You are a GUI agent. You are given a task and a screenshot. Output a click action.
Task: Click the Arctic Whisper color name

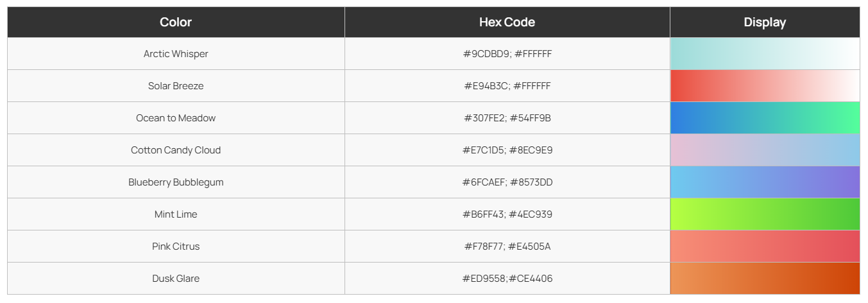tap(176, 54)
